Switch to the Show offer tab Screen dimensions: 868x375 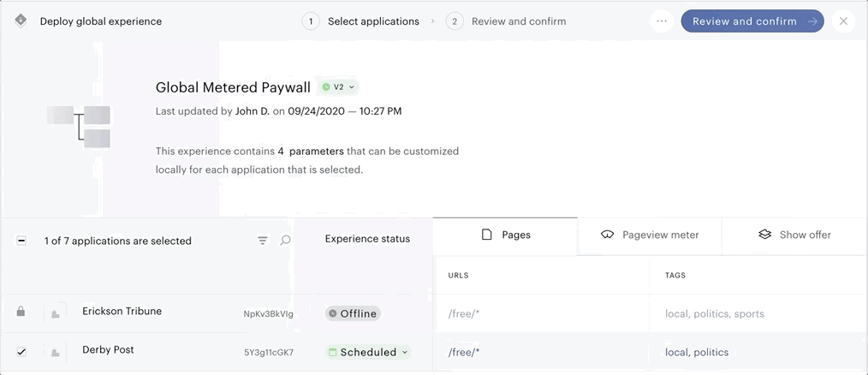794,235
